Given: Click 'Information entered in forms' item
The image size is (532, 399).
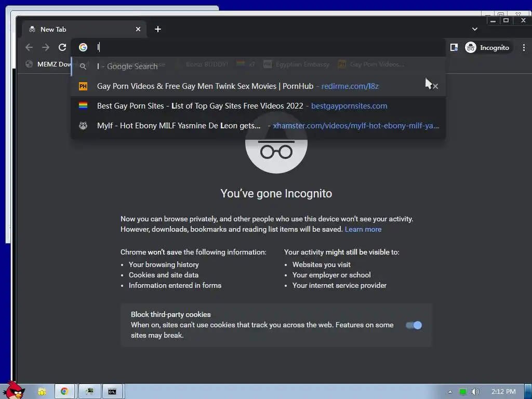Looking at the screenshot, I should coord(175,285).
